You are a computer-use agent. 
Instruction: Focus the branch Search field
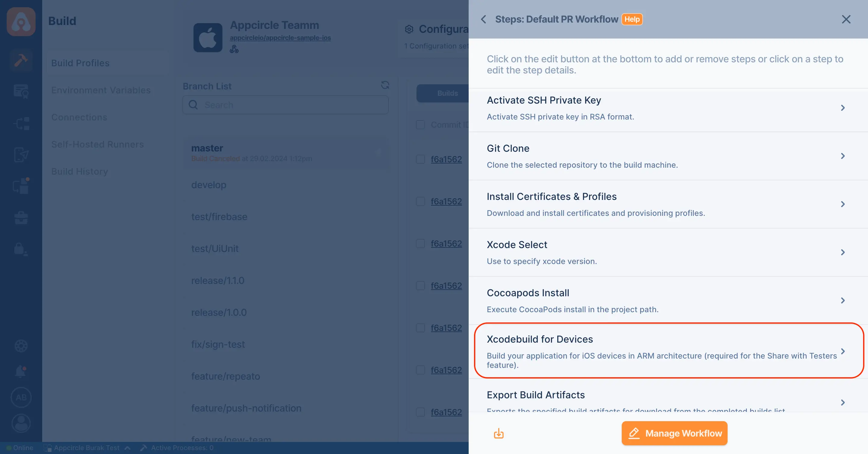click(285, 105)
